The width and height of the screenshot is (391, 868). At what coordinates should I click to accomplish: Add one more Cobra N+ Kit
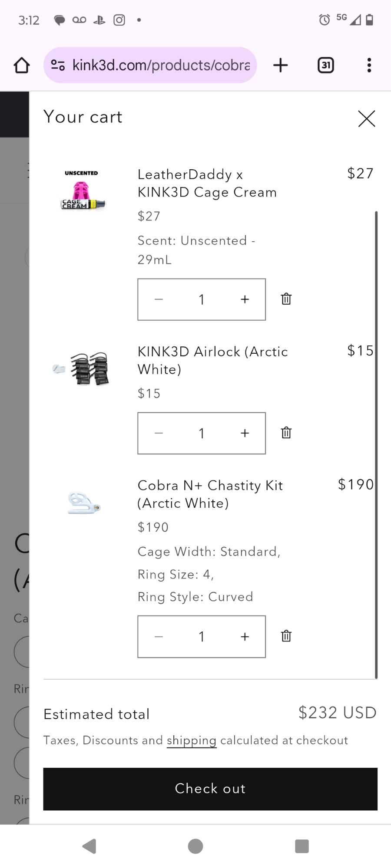[x=245, y=637]
